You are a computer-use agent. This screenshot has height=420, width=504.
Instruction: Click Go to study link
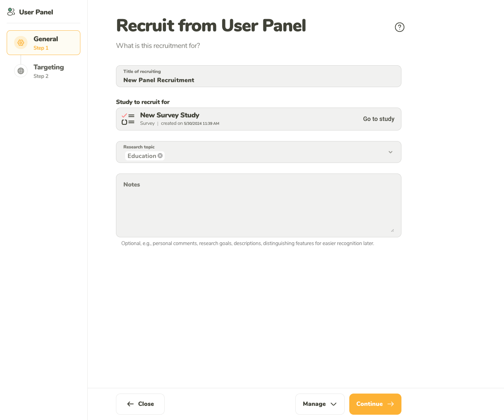[379, 119]
